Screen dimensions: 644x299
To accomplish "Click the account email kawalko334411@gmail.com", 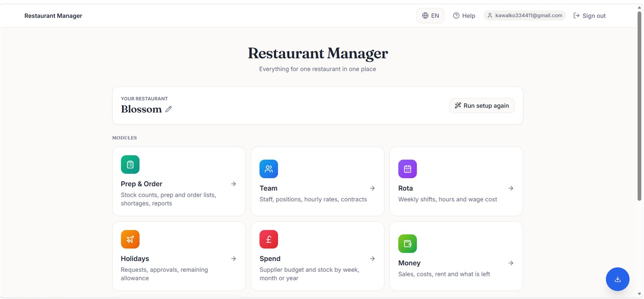I will tap(525, 16).
